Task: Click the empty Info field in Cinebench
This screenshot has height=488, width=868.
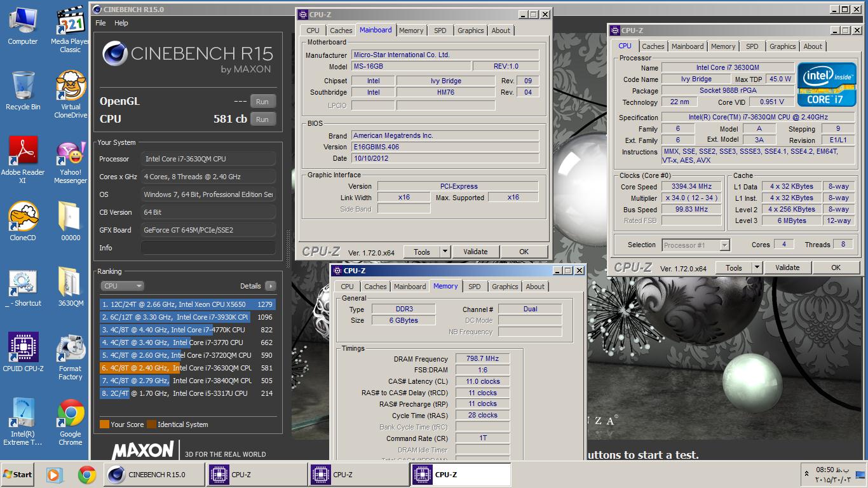Action: click(x=208, y=248)
